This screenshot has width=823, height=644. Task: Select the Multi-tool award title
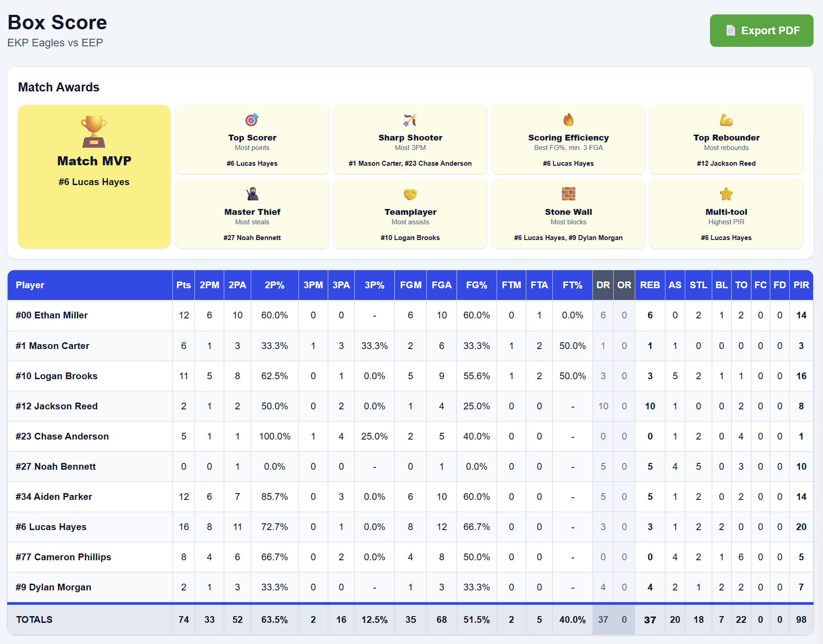tap(726, 212)
